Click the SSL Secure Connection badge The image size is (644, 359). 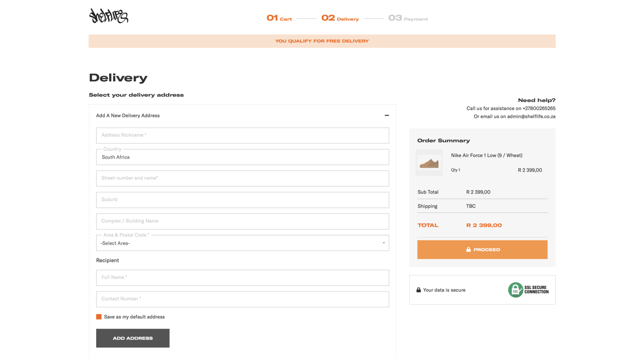[528, 290]
